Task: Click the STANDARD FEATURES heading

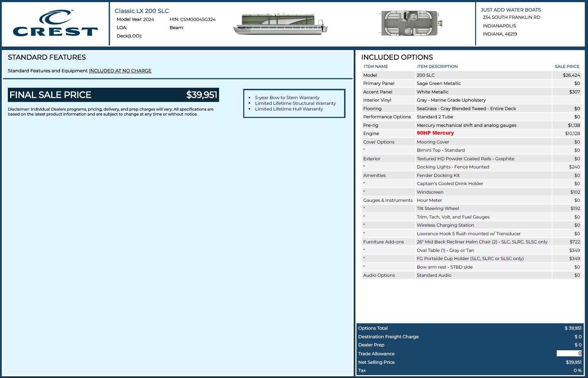Action: (47, 57)
